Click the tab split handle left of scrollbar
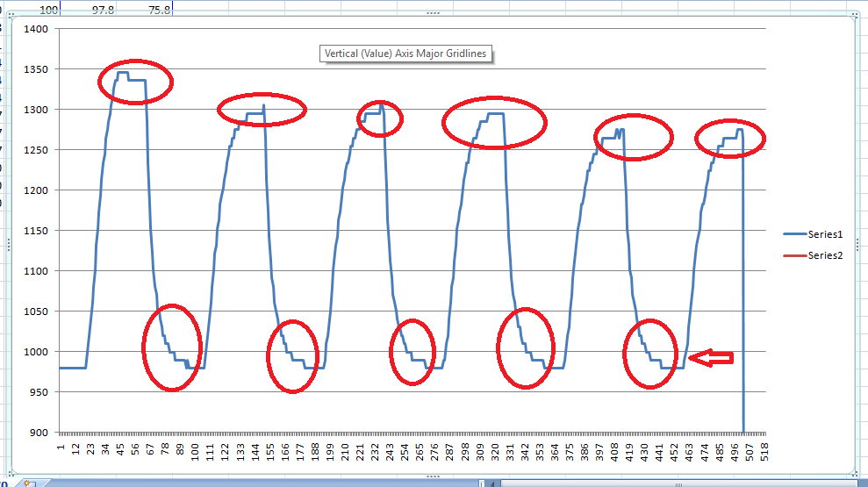 point(482,482)
